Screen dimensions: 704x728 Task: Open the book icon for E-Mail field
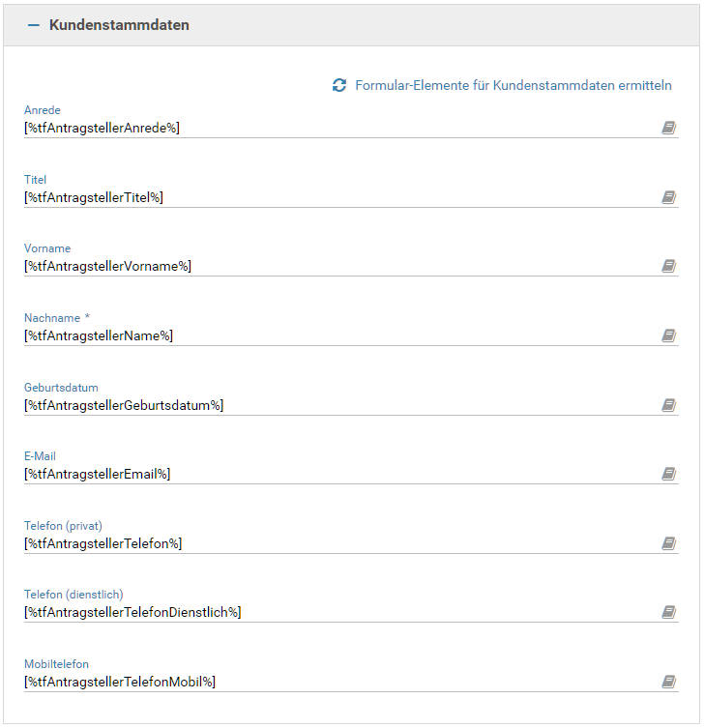click(x=668, y=474)
